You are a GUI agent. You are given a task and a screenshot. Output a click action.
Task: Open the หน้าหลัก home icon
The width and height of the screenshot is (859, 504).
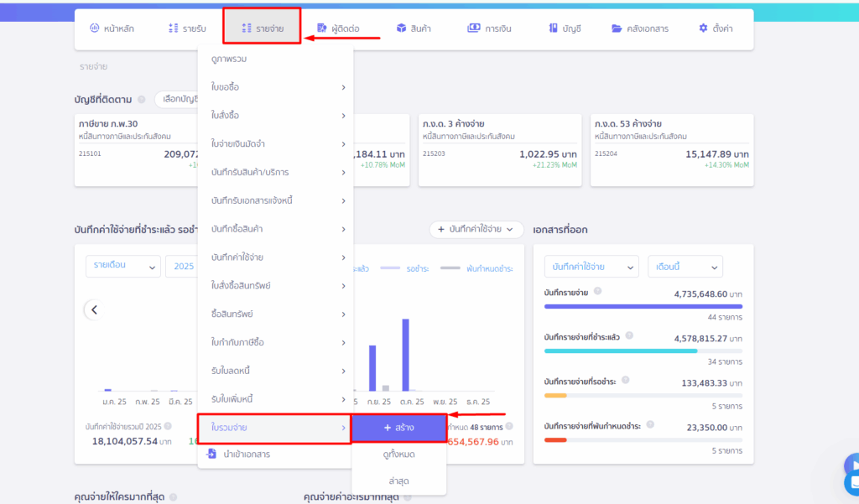point(94,29)
